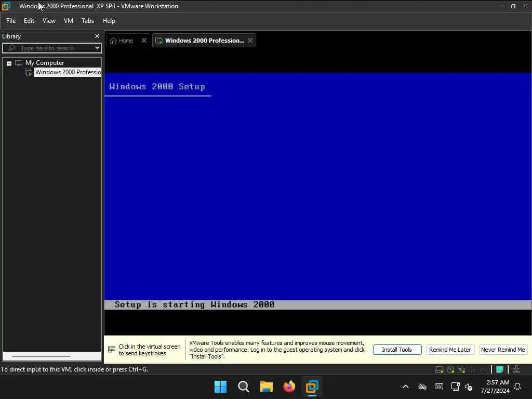The image size is (532, 399).
Task: Click the hard disk device status icon
Action: point(439,369)
